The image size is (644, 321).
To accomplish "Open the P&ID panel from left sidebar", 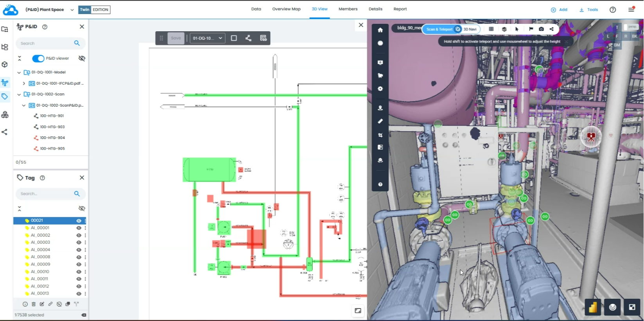I will tap(5, 83).
